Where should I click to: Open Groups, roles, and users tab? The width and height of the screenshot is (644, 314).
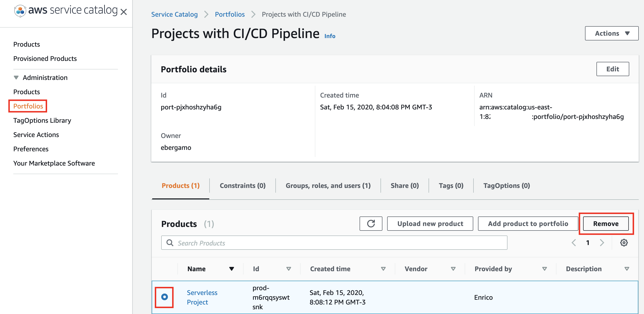pos(328,186)
